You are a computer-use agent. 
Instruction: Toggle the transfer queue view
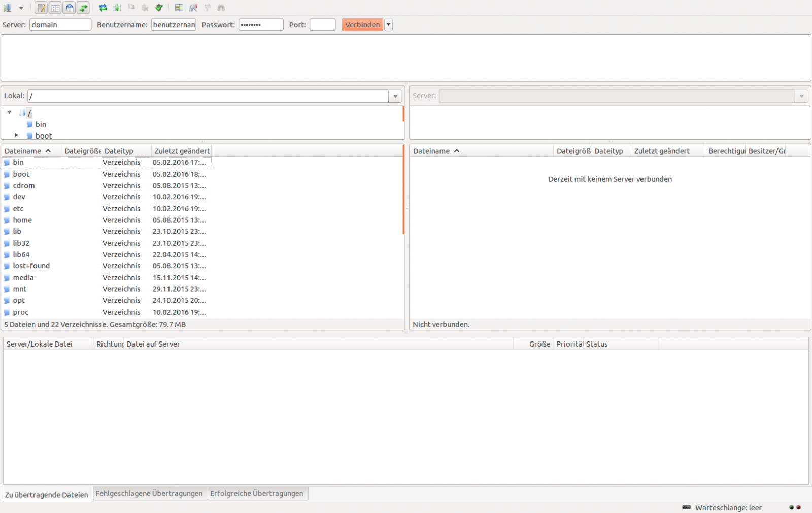[x=83, y=8]
